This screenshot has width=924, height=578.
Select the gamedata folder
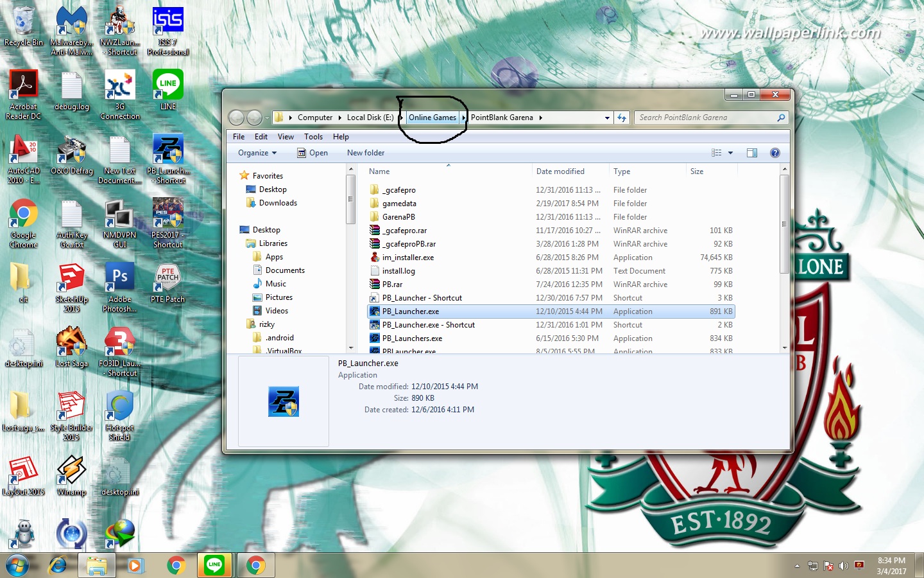551,204
